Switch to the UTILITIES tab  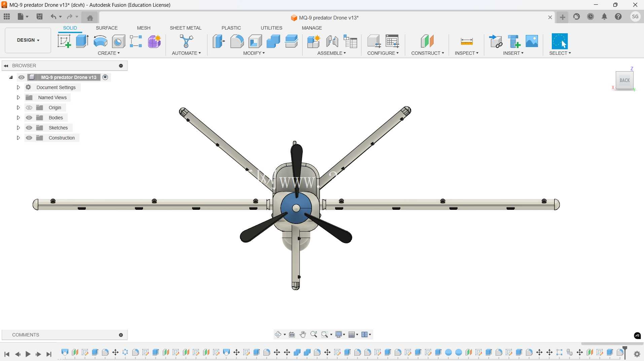(272, 28)
